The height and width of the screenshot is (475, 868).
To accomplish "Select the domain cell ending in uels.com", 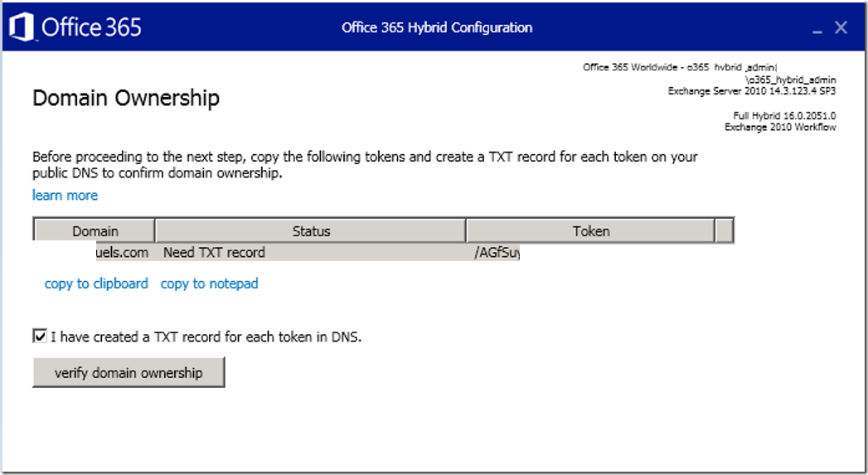I will (x=123, y=253).
